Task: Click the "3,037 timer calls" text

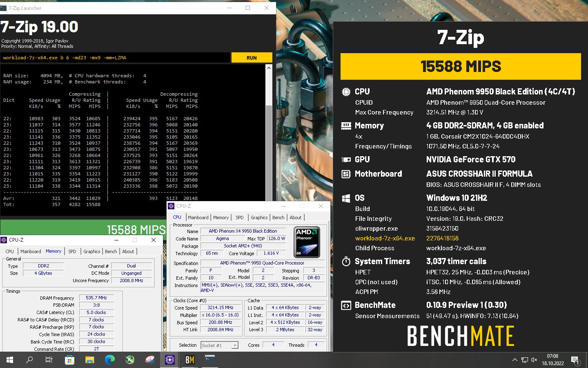Action: 456,261
